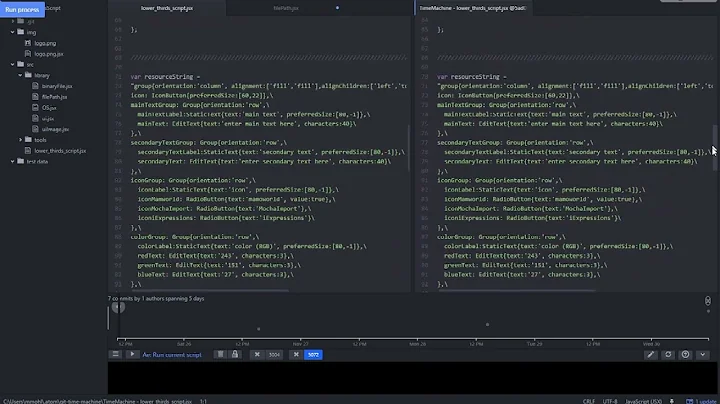Collapse the library folder chevron
This screenshot has width=720, height=404.
[x=20, y=75]
